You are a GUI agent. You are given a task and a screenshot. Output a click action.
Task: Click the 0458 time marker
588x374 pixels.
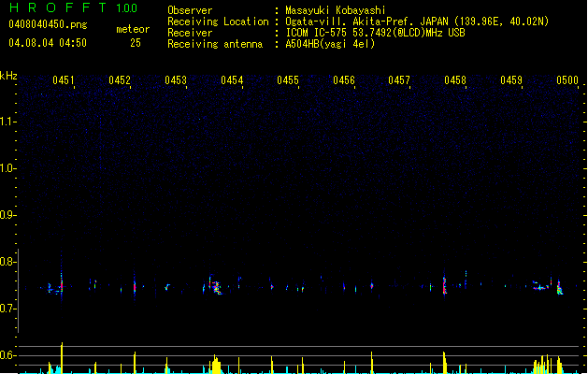[455, 80]
